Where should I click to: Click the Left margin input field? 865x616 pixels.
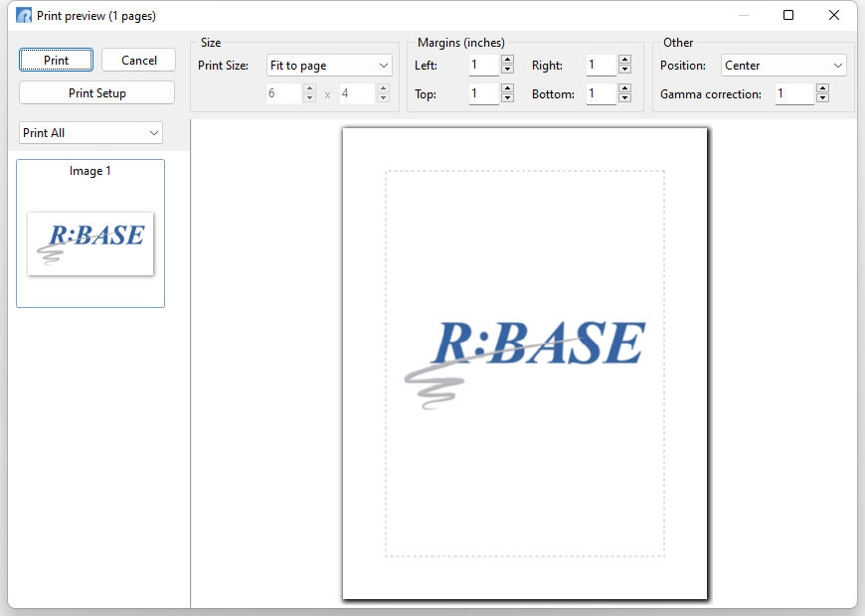(x=484, y=65)
